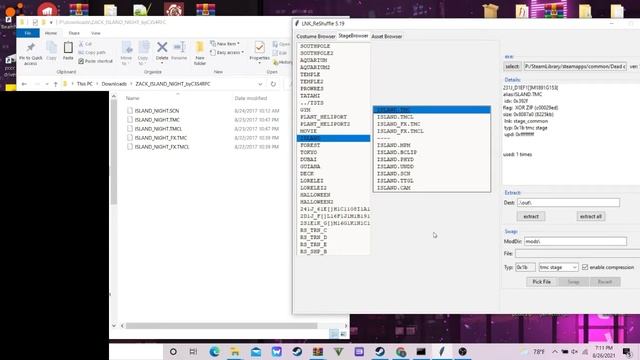Click the select button in ReShuffle
The image size is (640, 360).
point(512,66)
